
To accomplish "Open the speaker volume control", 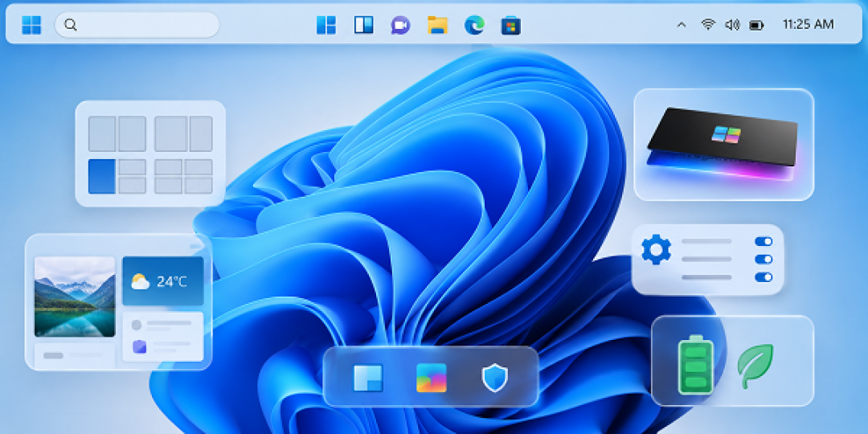I will (732, 25).
